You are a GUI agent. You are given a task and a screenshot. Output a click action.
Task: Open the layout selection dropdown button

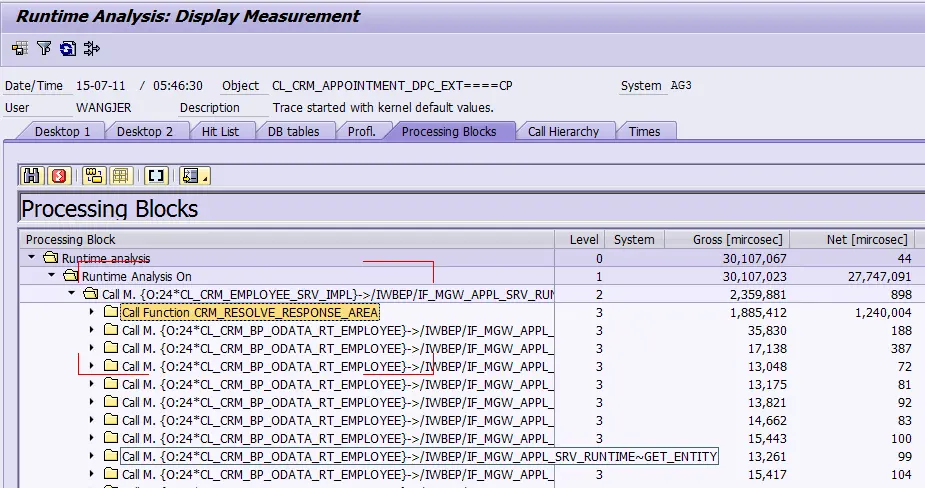click(194, 176)
